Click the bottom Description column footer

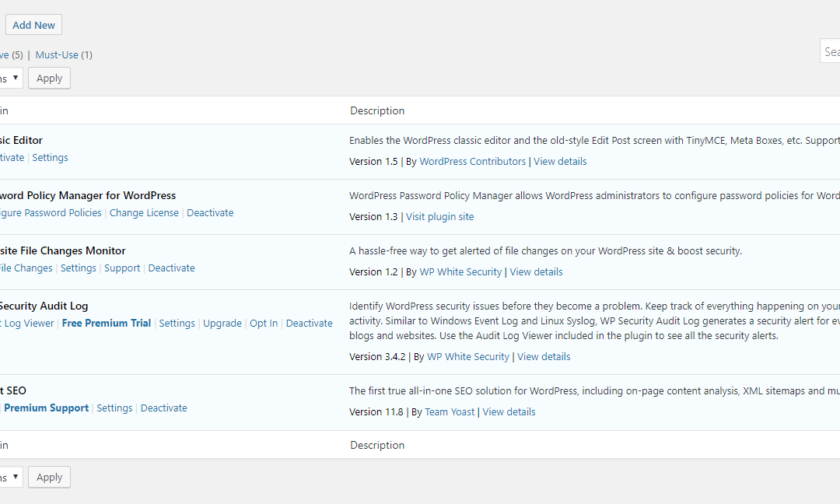pyautogui.click(x=377, y=445)
